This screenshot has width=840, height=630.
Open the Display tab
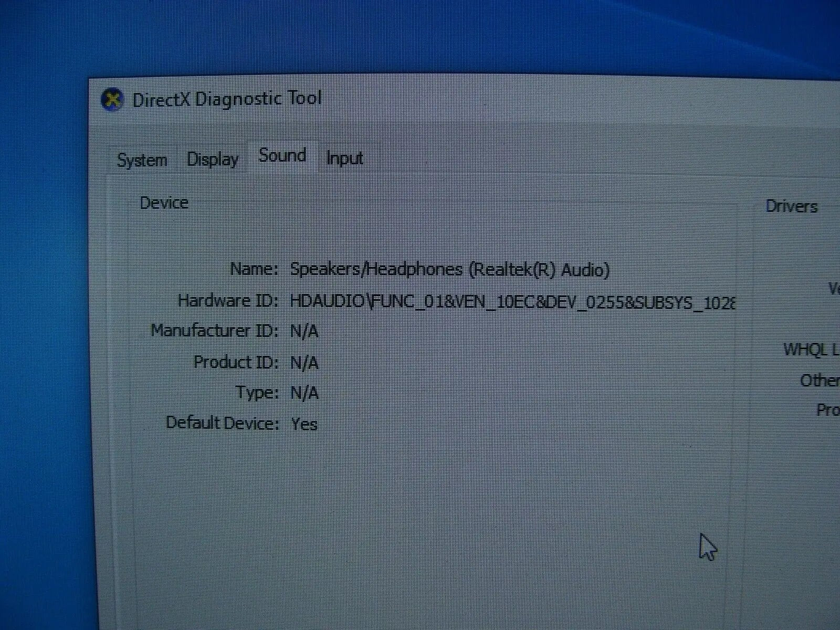click(x=213, y=159)
